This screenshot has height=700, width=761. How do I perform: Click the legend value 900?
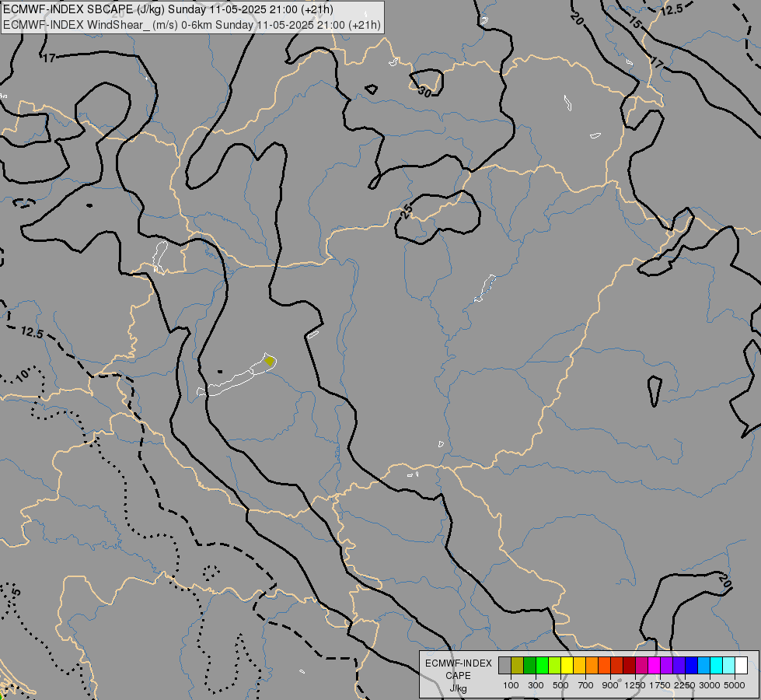tap(610, 685)
